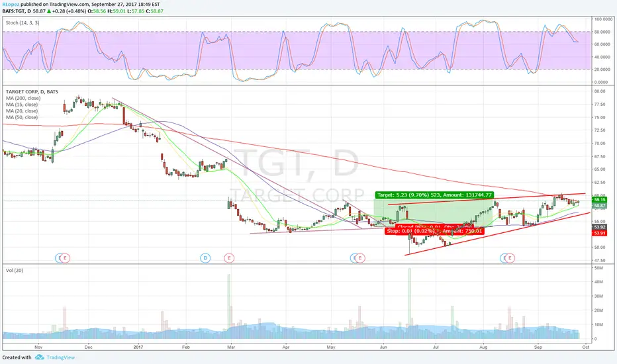Click the '2017' label on time axis
This screenshot has width=617, height=364.
(138, 347)
